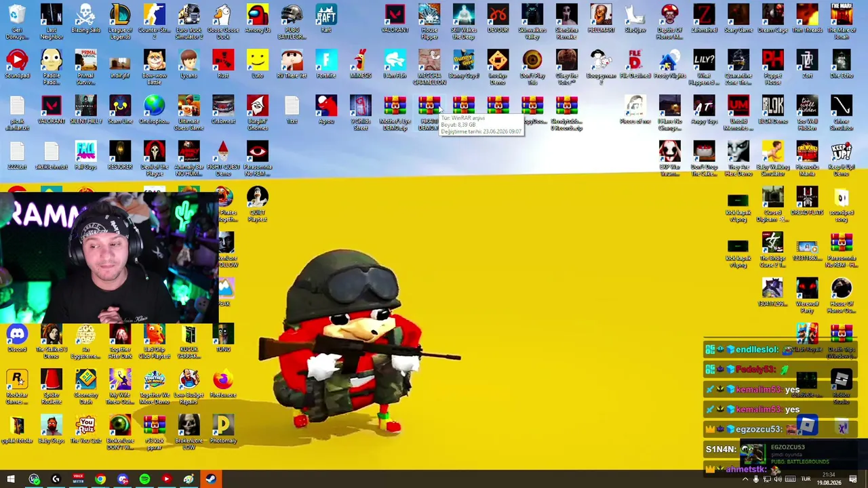Select the Soundpad shortcut
Viewport: 868px width, 488px height.
point(17,64)
